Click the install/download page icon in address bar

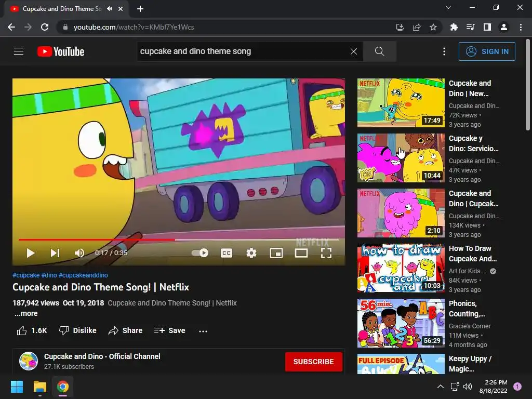[400, 27]
